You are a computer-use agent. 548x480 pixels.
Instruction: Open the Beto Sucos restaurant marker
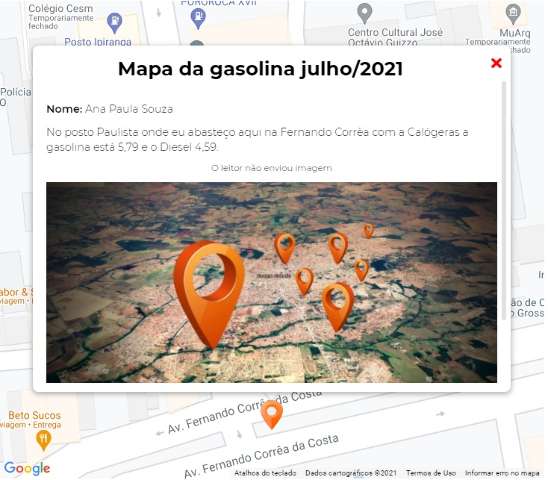(x=44, y=440)
